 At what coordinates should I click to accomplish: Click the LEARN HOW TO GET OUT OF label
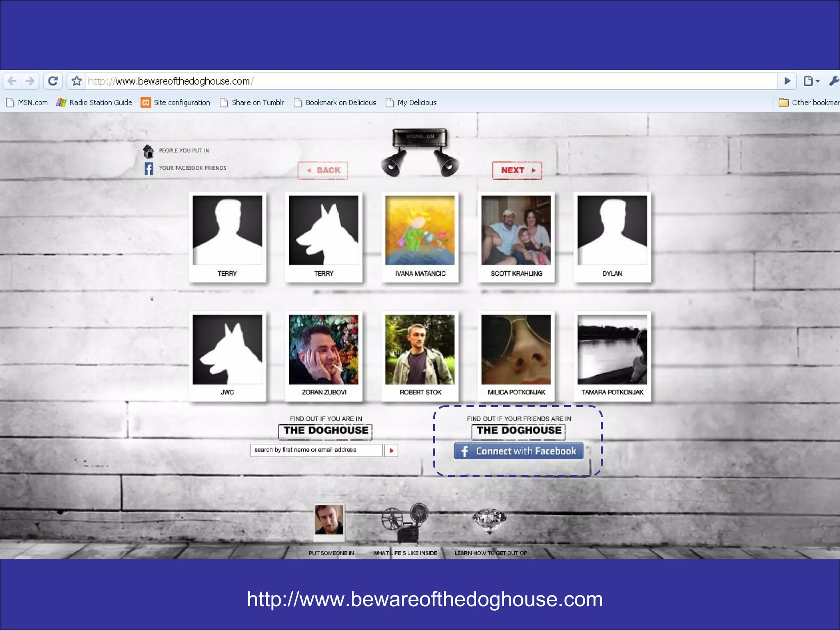491,553
